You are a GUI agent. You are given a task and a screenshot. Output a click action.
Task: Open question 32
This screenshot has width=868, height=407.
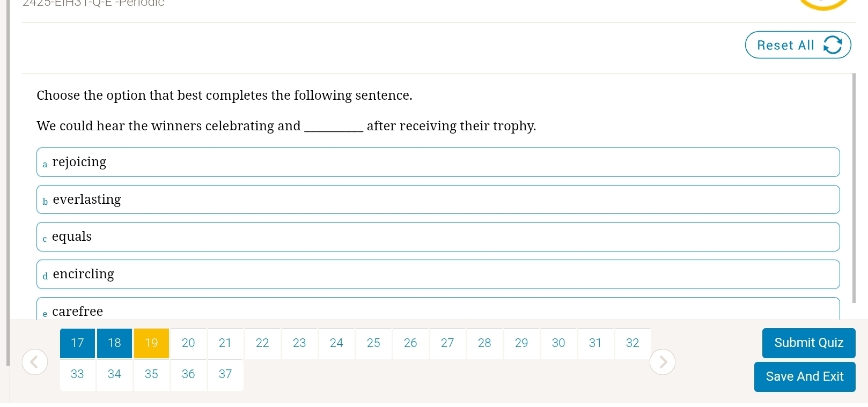pyautogui.click(x=632, y=343)
